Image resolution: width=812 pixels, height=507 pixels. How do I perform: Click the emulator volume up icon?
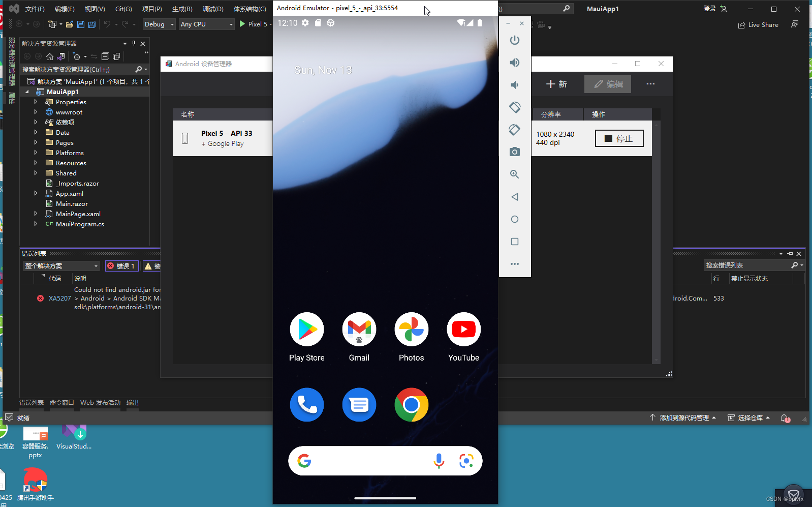click(514, 63)
